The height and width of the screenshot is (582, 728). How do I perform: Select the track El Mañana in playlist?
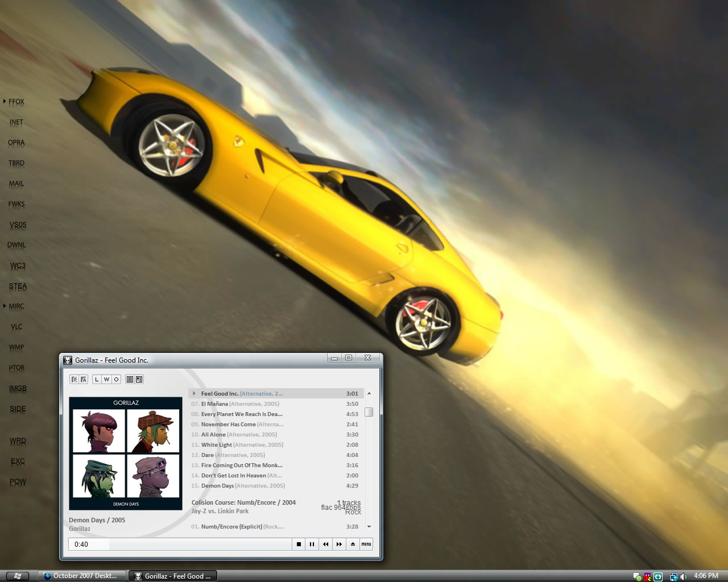tap(214, 404)
